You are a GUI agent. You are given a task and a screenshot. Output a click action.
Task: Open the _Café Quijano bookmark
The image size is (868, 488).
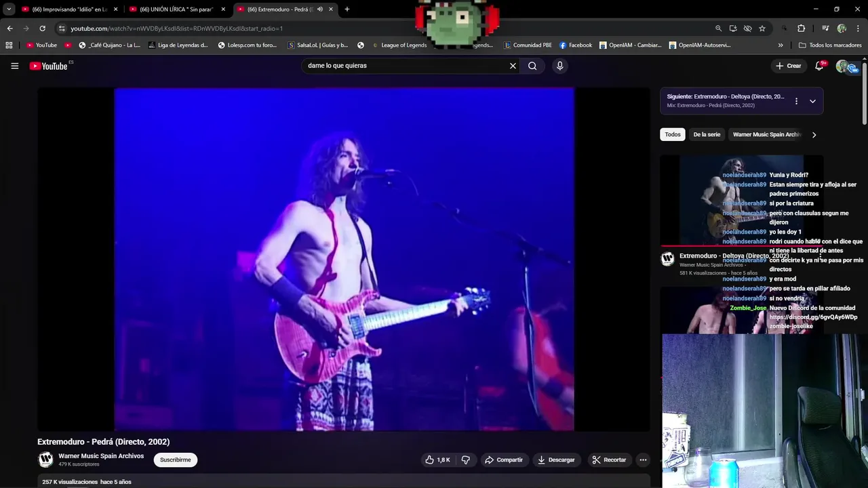[x=109, y=45]
